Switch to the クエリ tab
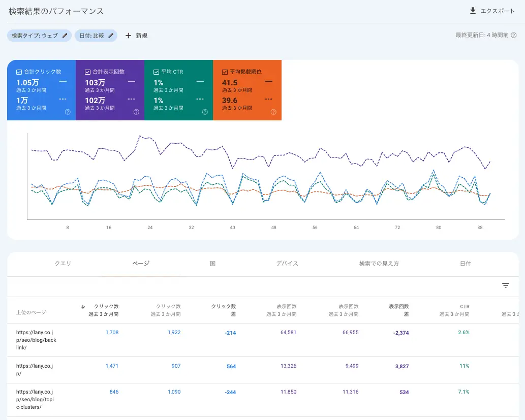Image resolution: width=525 pixels, height=420 pixels. tap(63, 264)
